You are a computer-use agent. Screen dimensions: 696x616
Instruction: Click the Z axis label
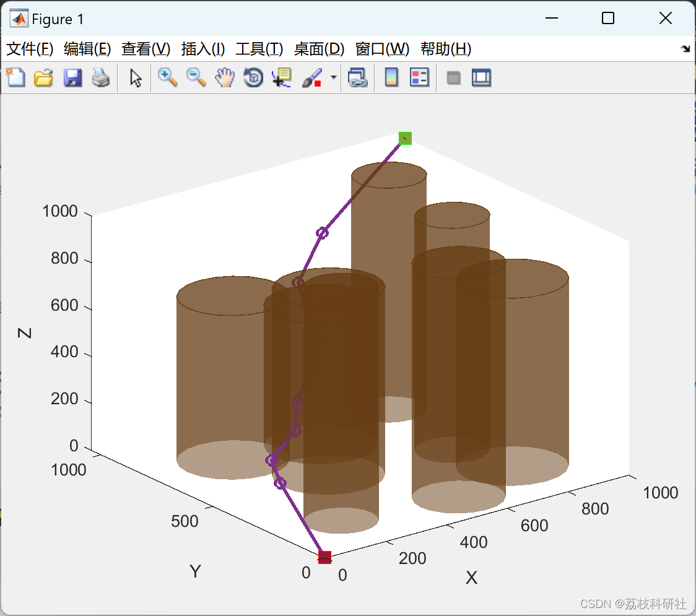pos(24,333)
